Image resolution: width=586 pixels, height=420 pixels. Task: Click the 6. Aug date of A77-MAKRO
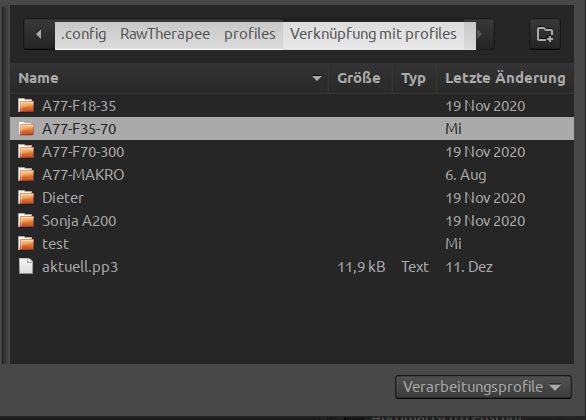[x=466, y=175]
